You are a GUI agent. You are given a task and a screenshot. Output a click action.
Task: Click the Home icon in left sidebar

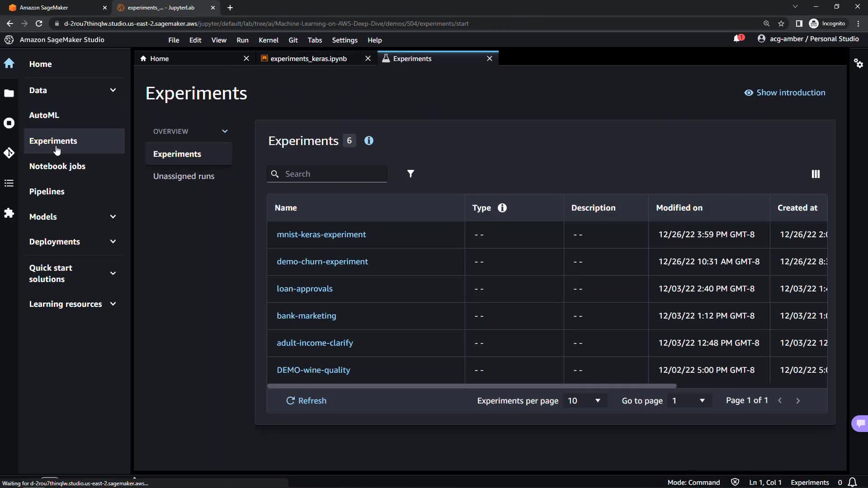coord(9,63)
